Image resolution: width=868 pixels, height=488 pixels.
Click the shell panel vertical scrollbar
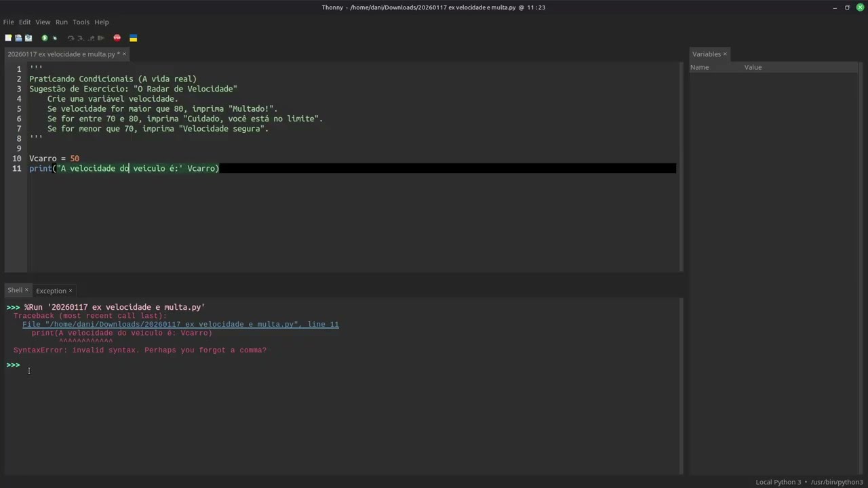click(680, 386)
